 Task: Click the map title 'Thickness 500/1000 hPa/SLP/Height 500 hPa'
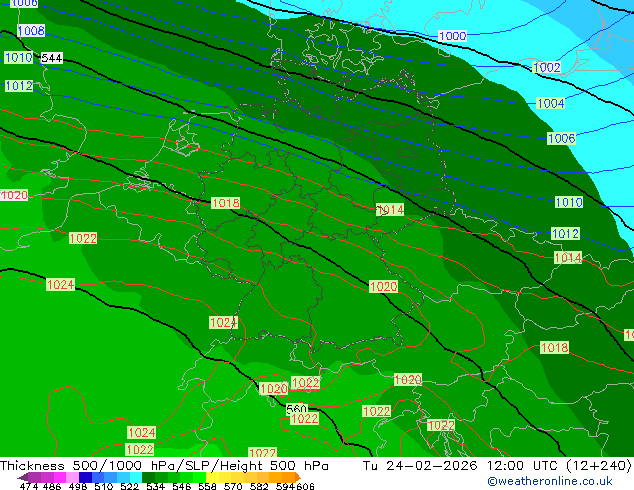pos(164,465)
